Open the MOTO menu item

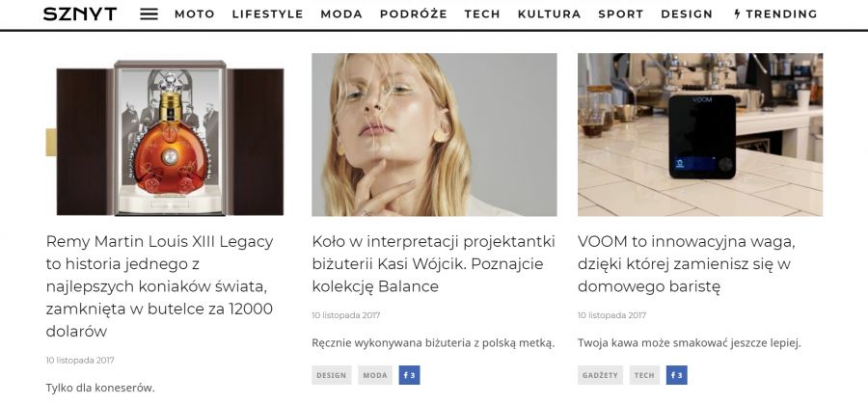(194, 14)
